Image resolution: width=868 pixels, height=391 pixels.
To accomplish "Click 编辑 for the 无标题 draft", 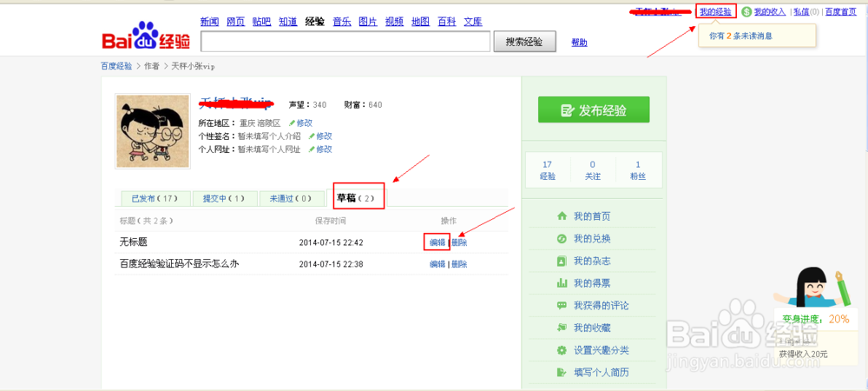I will (437, 242).
